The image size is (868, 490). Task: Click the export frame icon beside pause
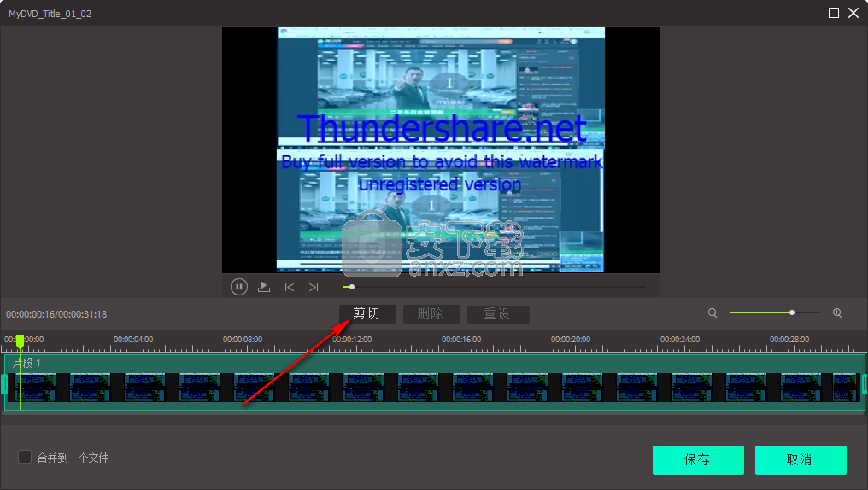point(264,287)
